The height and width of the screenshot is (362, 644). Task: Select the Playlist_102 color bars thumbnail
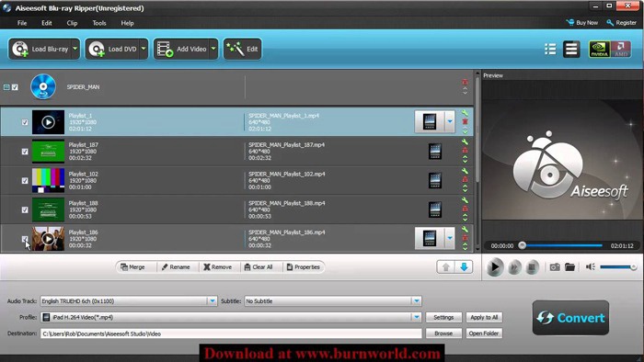coord(48,180)
